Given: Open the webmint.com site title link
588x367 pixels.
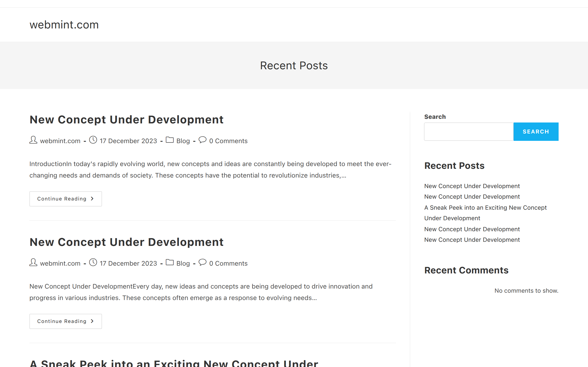Looking at the screenshot, I should point(64,25).
